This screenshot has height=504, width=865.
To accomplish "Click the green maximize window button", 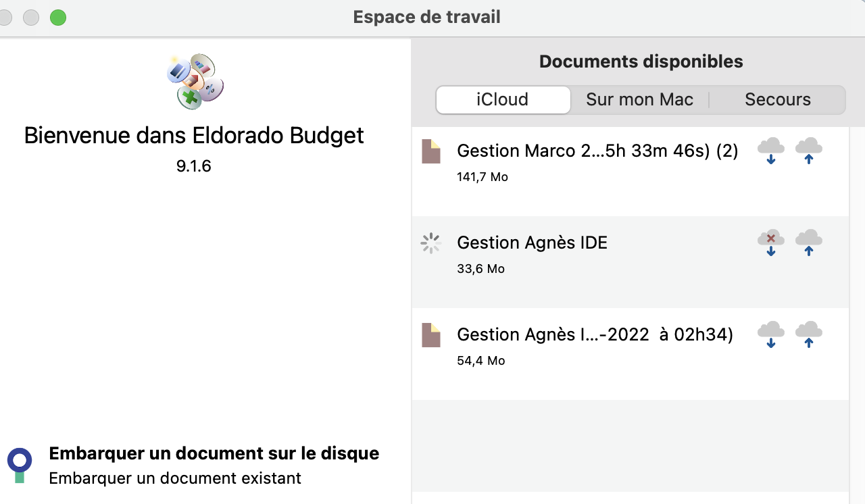I will [x=58, y=18].
